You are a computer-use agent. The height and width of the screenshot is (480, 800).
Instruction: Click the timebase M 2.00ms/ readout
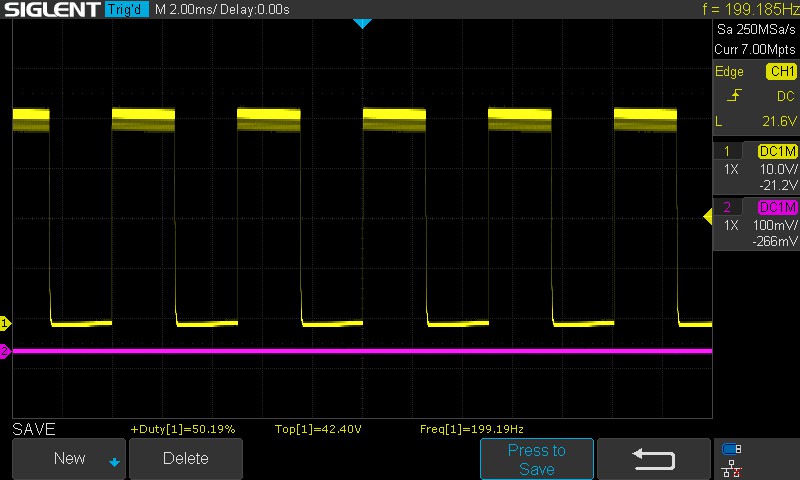[186, 10]
